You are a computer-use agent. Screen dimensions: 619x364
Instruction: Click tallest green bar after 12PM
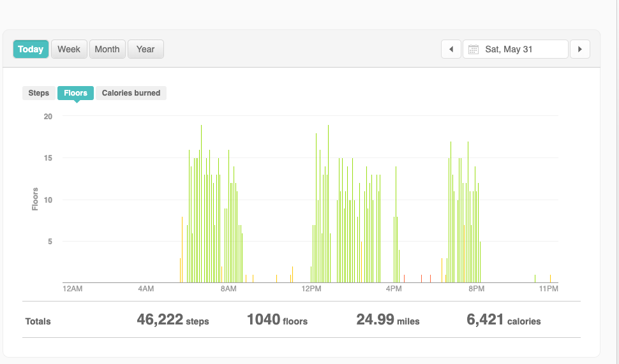pyautogui.click(x=328, y=204)
